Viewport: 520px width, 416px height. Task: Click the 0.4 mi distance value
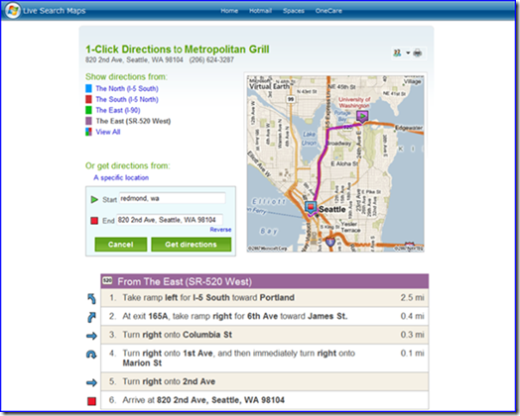[x=412, y=316]
